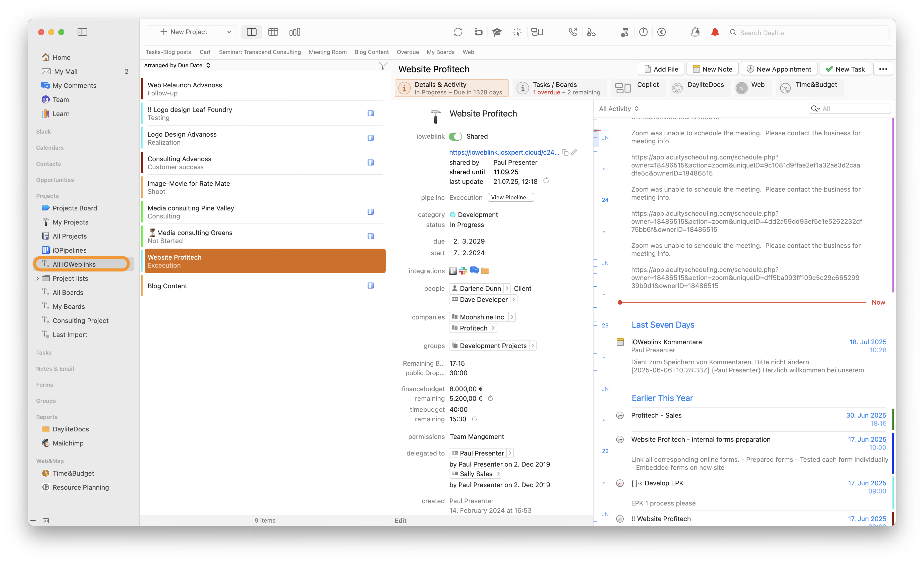Viewport: 924px width, 563px height.
Task: Click the Add File button
Action: point(661,69)
